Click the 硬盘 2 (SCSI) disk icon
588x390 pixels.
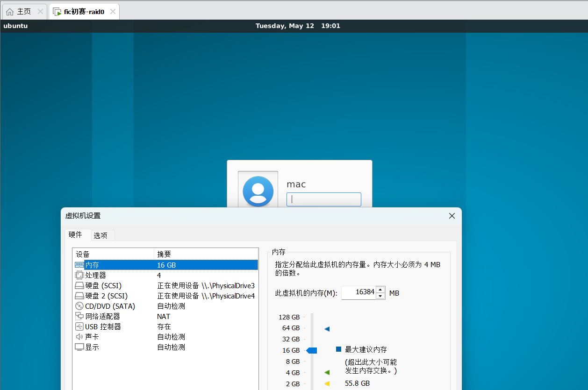click(79, 296)
